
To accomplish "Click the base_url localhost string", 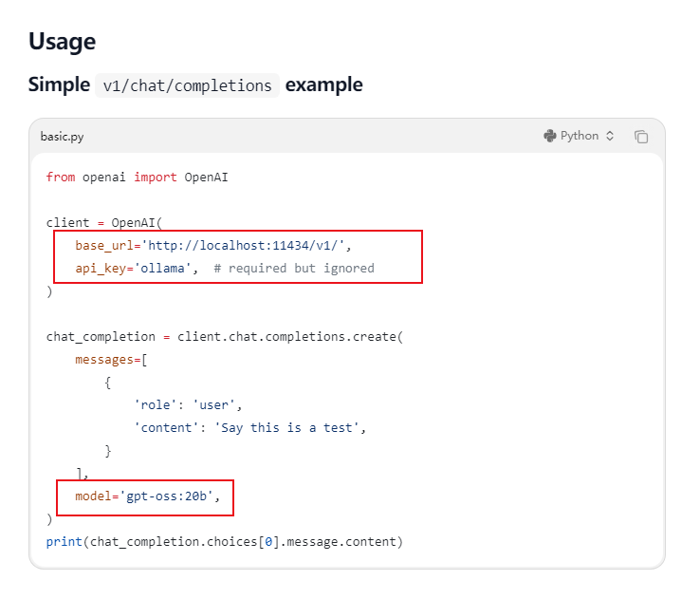I will 246,246.
